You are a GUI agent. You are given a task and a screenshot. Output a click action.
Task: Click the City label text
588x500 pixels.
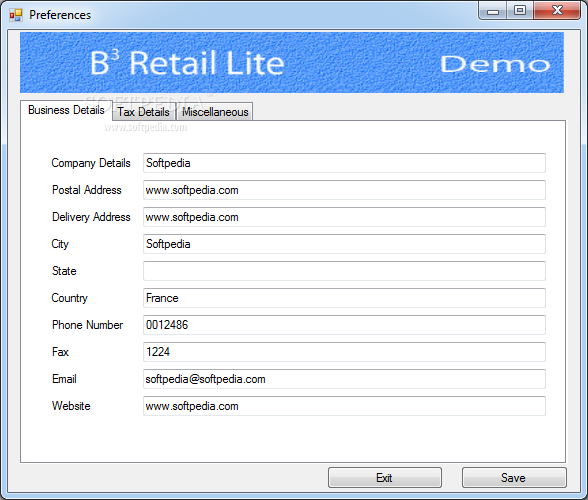coord(60,245)
